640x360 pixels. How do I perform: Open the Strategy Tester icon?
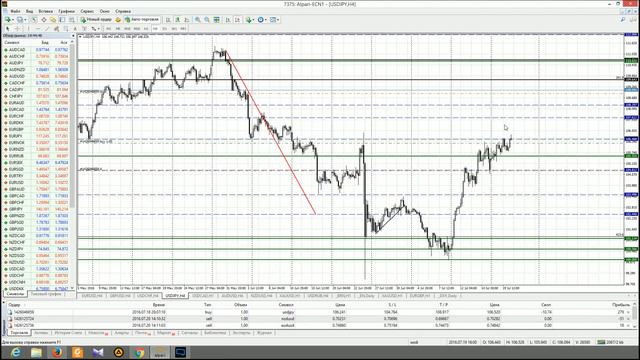[72, 20]
